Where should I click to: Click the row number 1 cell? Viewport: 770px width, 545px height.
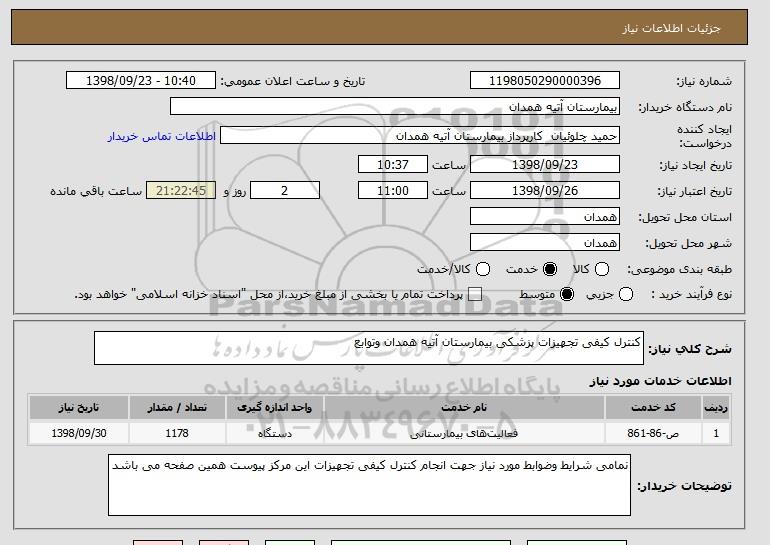point(716,433)
